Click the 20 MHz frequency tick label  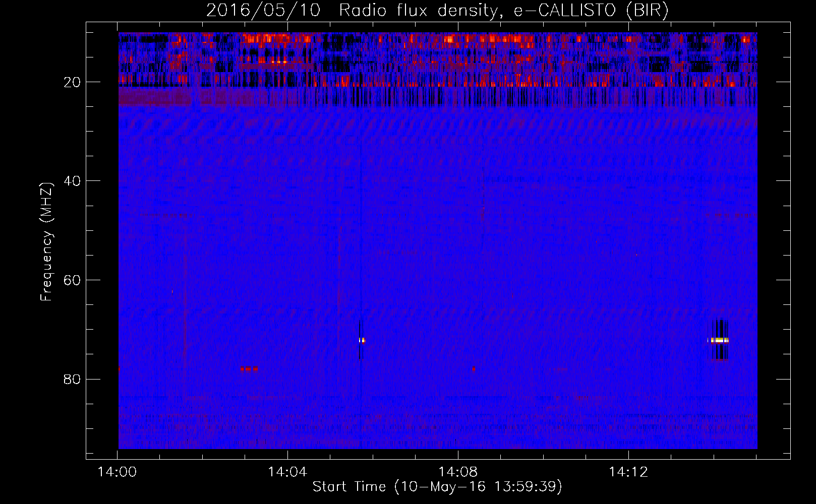(x=73, y=82)
